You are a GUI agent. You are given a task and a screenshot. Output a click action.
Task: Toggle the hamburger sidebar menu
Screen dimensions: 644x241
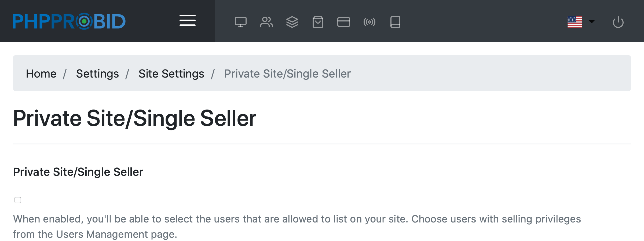[187, 21]
